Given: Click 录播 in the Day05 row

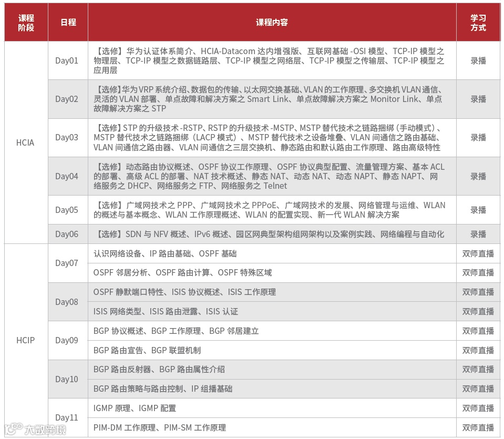Looking at the screenshot, I should [478, 210].
